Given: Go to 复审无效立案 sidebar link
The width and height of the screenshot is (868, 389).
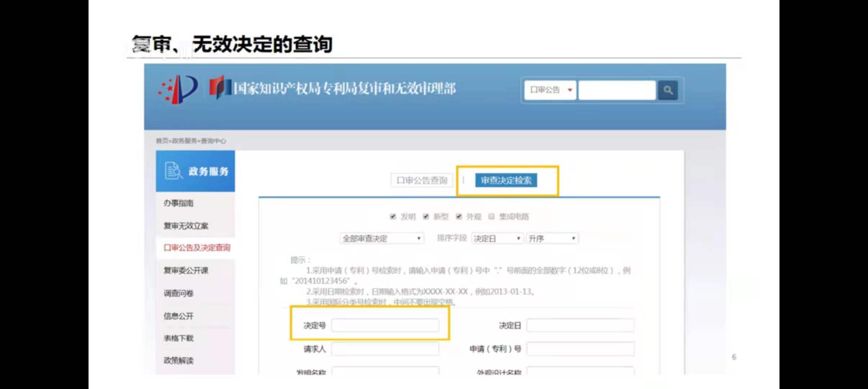Looking at the screenshot, I should [186, 226].
